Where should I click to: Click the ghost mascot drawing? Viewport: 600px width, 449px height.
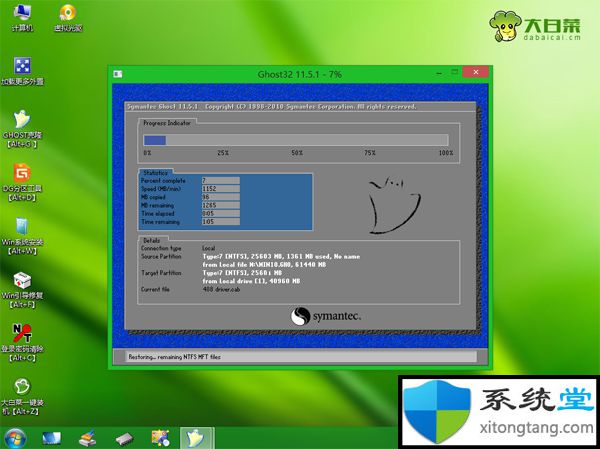tap(394, 205)
